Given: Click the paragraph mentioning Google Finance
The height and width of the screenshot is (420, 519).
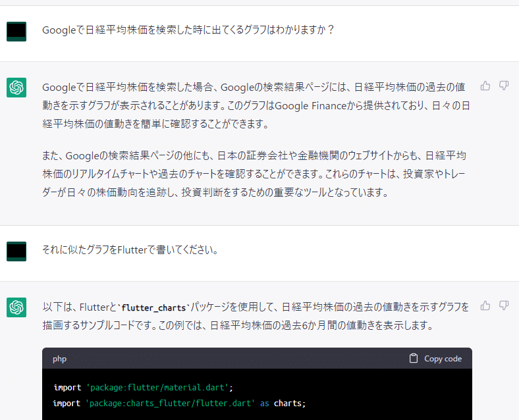Looking at the screenshot, I should click(256, 105).
